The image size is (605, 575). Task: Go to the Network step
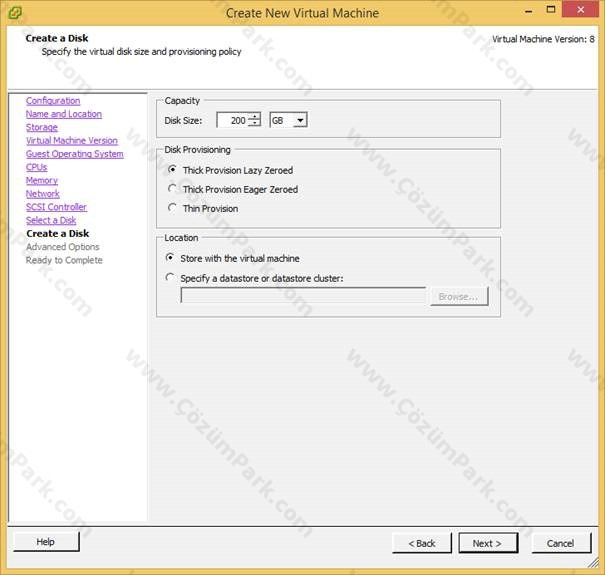pyautogui.click(x=42, y=194)
